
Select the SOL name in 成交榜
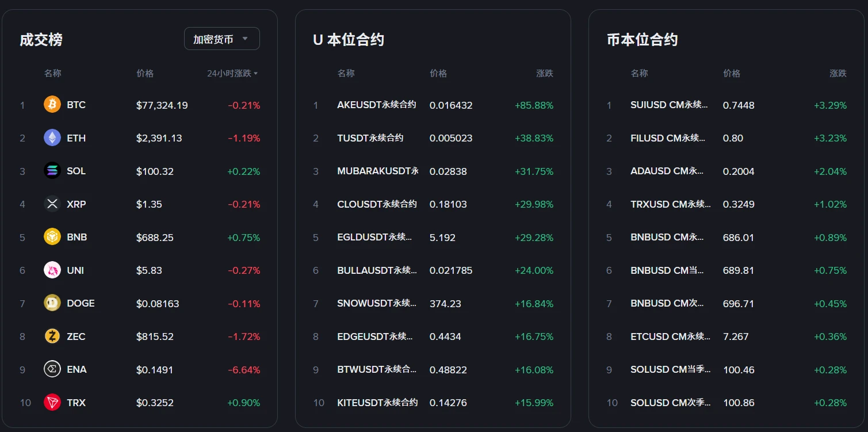(x=76, y=171)
